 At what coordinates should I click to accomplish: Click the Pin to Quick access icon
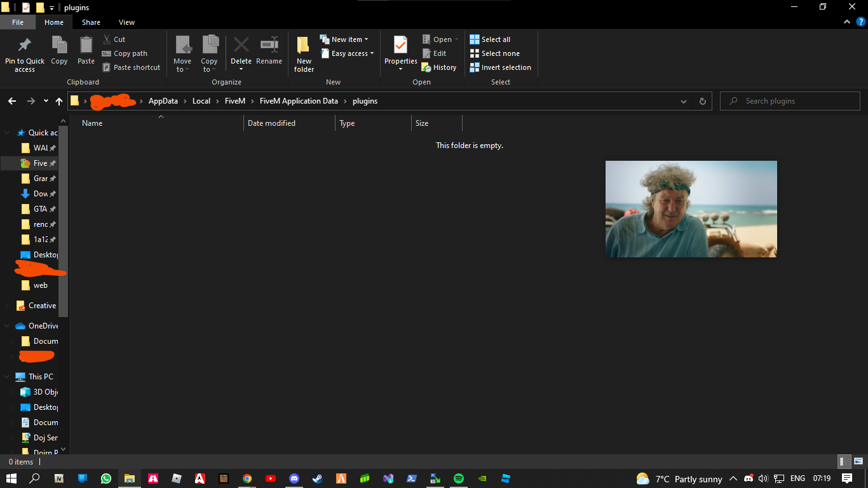tap(25, 44)
